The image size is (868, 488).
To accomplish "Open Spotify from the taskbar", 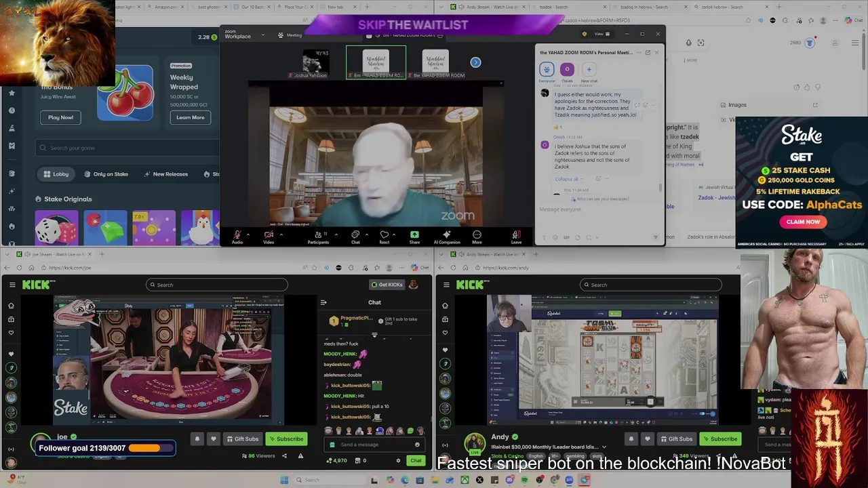I will (524, 480).
